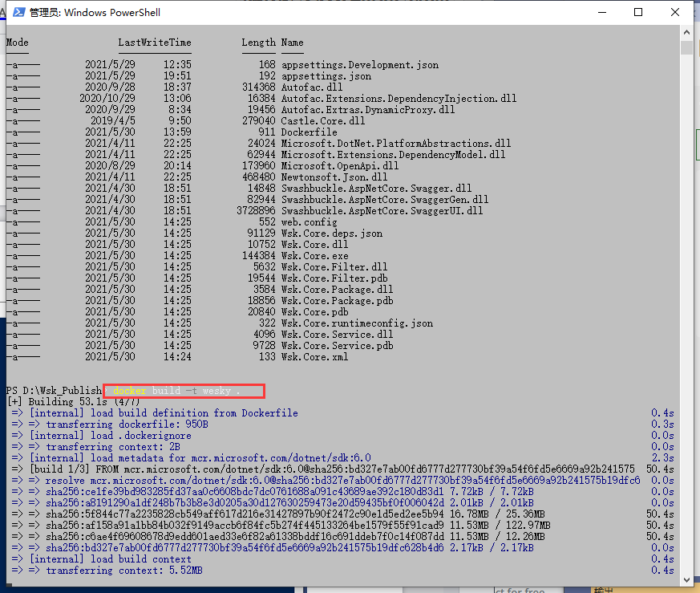
Task: Click the scrollbar down arrow
Action: tap(686, 580)
